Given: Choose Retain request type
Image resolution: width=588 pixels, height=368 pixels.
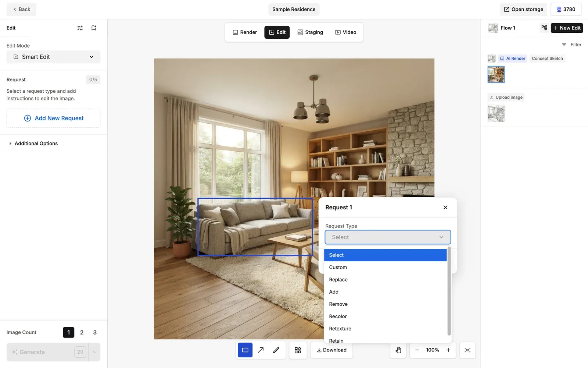Looking at the screenshot, I should click(x=385, y=340).
